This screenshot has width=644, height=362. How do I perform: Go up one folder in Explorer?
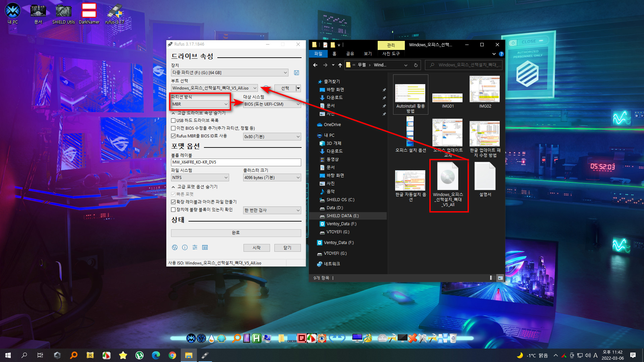pos(340,65)
